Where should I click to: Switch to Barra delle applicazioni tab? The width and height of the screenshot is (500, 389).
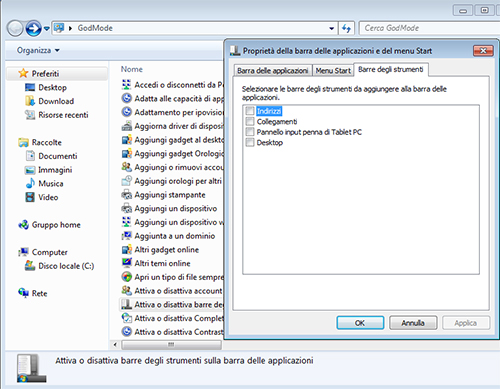(273, 71)
